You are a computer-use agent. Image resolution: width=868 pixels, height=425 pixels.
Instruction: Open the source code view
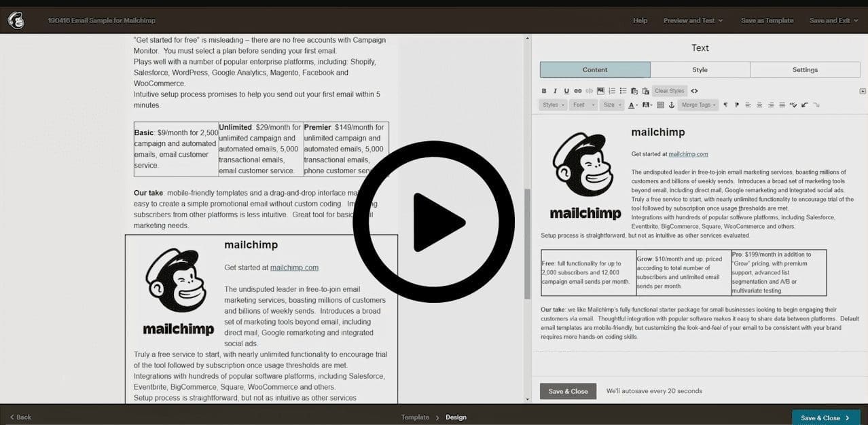(694, 90)
